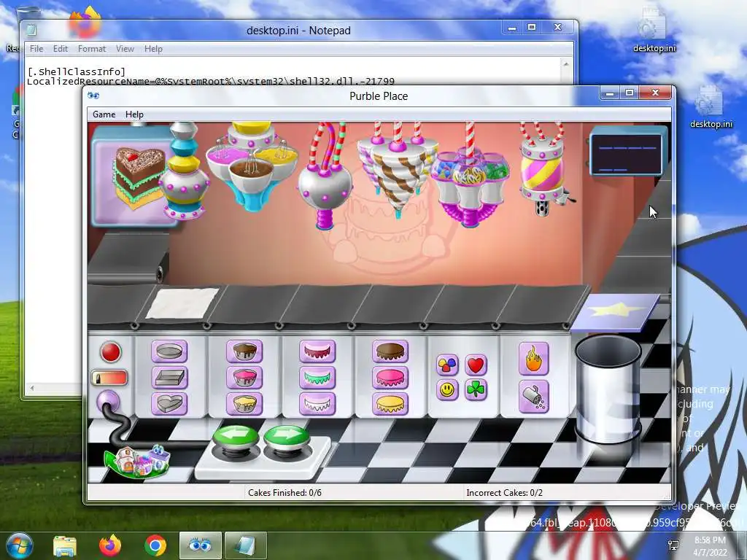Screen dimensions: 747x560
Task: Click the round cake pan button
Action: (x=169, y=351)
